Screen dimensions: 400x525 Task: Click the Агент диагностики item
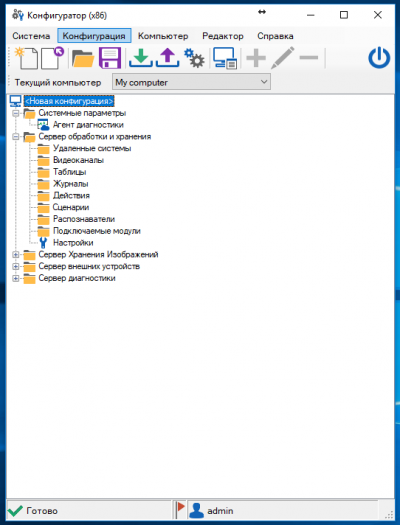click(88, 125)
